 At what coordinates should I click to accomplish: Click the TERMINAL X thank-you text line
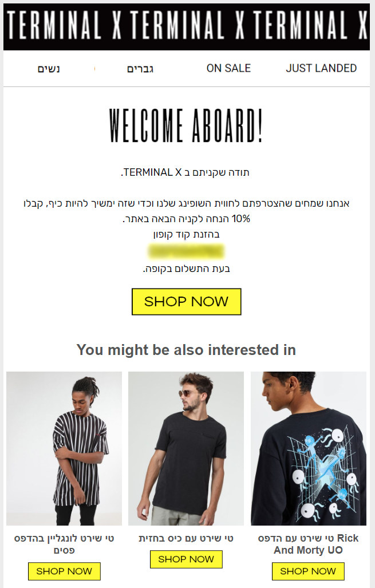click(x=185, y=172)
